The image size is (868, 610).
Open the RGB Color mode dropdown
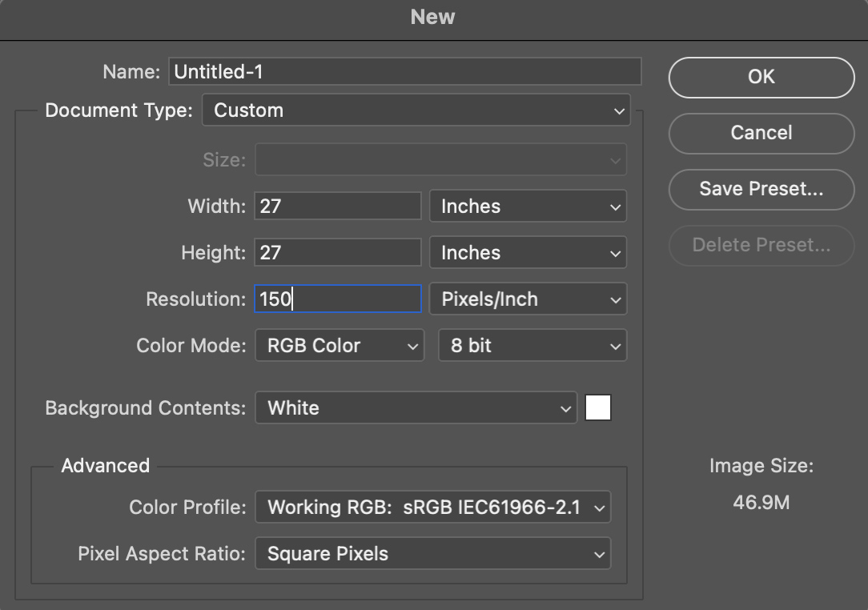[x=339, y=346]
